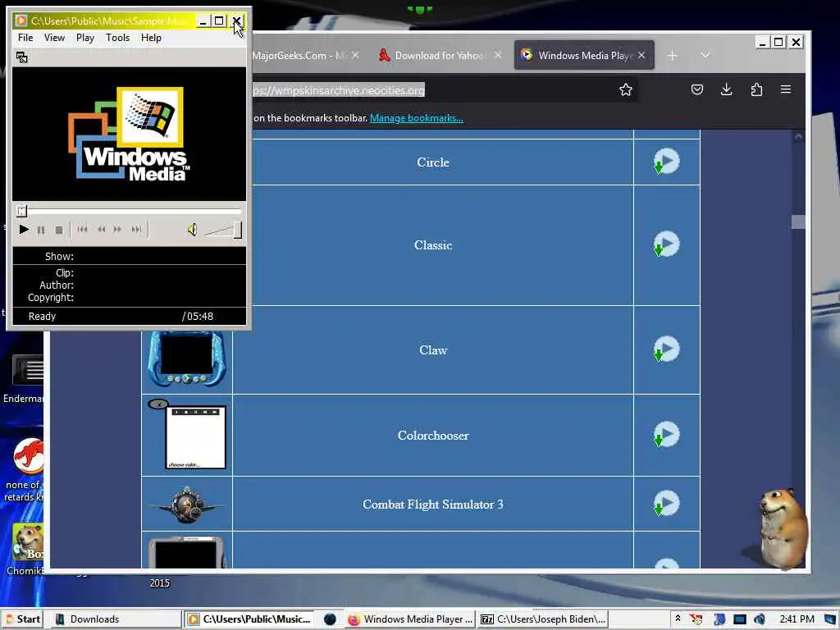Open a new browser tab
840x630 pixels.
coord(673,55)
